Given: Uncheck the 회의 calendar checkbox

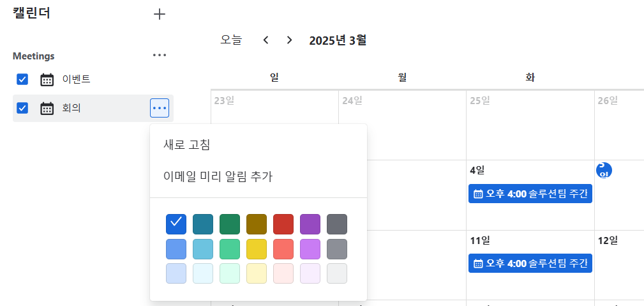Looking at the screenshot, I should coord(22,108).
